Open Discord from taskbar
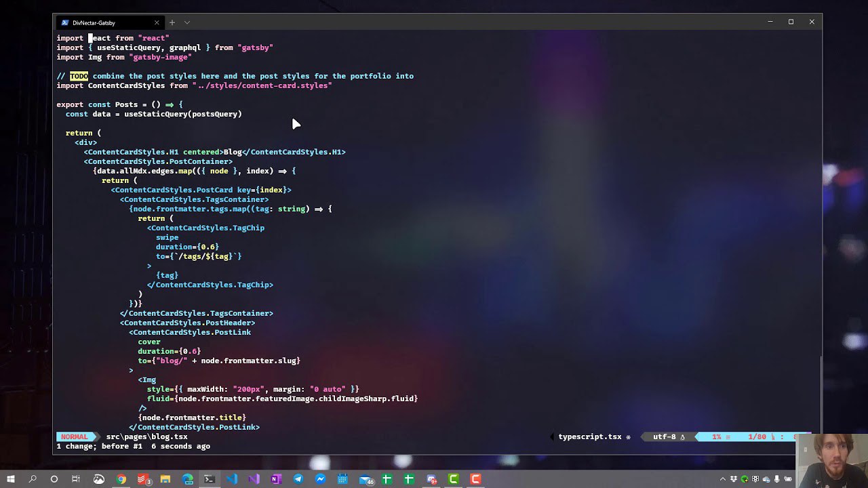The width and height of the screenshot is (868, 488). point(431,479)
